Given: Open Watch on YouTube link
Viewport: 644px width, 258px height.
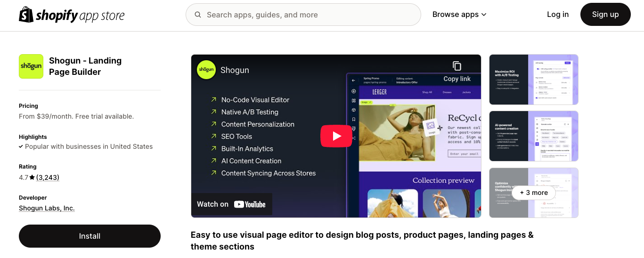Looking at the screenshot, I should point(231,204).
